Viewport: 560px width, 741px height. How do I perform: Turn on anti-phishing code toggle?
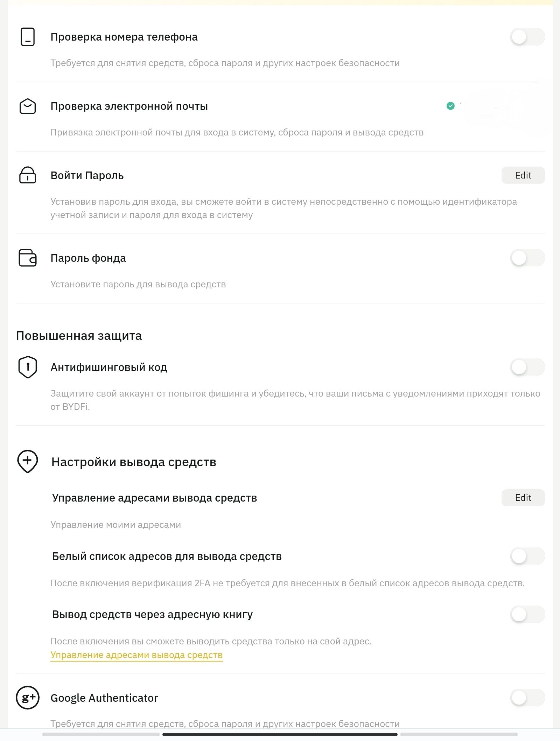pos(527,367)
